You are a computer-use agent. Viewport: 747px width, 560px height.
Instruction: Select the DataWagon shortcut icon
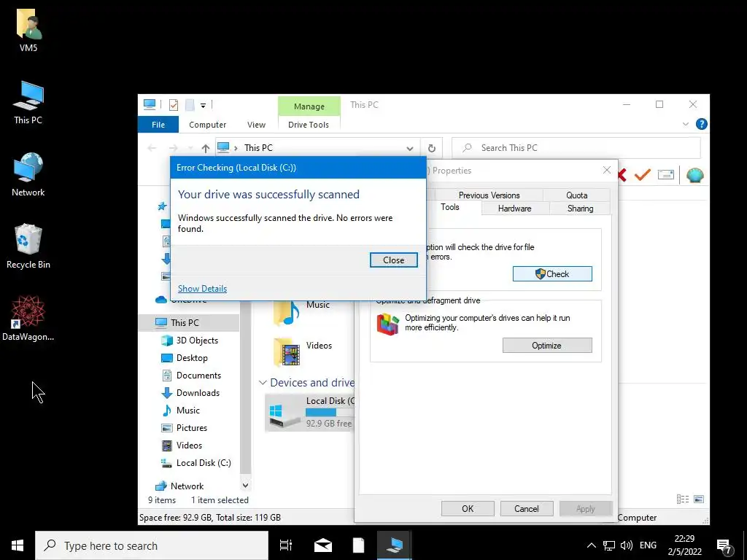pyautogui.click(x=28, y=318)
